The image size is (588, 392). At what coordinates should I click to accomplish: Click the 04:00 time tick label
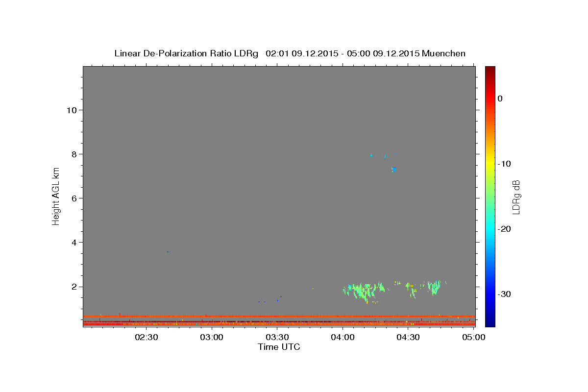tap(343, 337)
